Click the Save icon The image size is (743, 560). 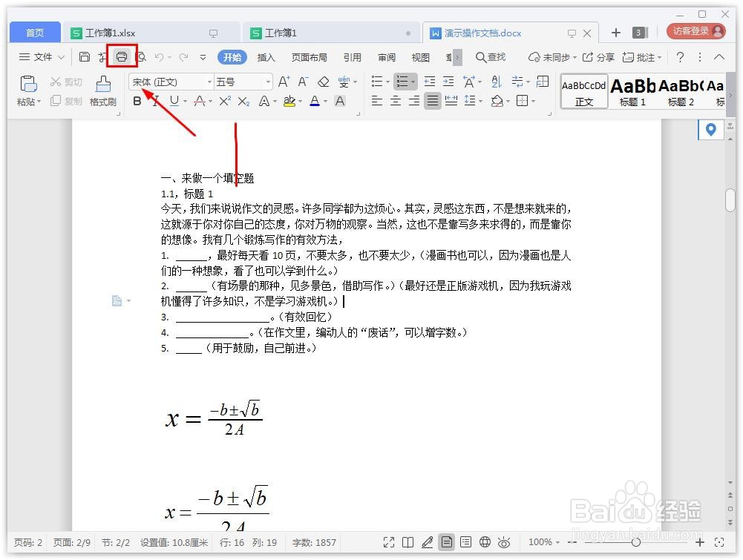tap(84, 56)
